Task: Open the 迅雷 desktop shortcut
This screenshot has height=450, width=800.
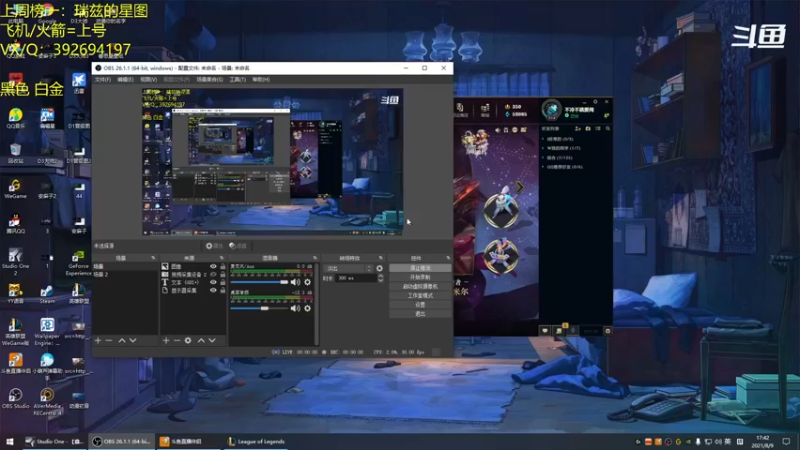Action: pos(79,83)
